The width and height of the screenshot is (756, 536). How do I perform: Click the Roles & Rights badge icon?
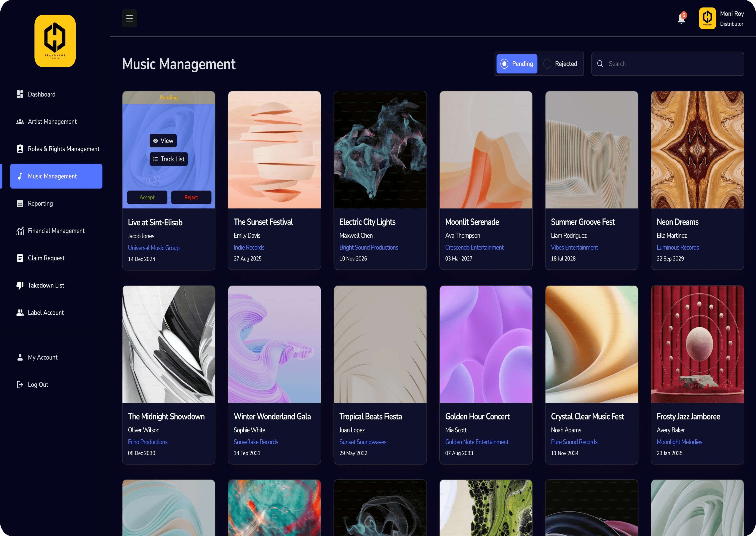pos(20,149)
